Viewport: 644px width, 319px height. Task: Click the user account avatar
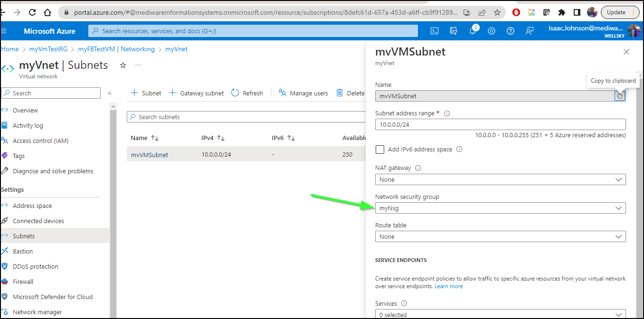634,31
